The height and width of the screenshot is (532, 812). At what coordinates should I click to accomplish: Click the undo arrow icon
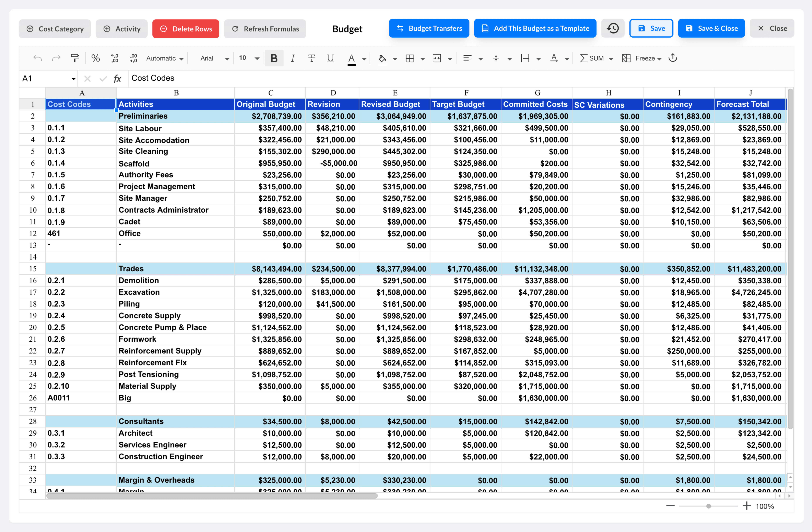(x=38, y=58)
